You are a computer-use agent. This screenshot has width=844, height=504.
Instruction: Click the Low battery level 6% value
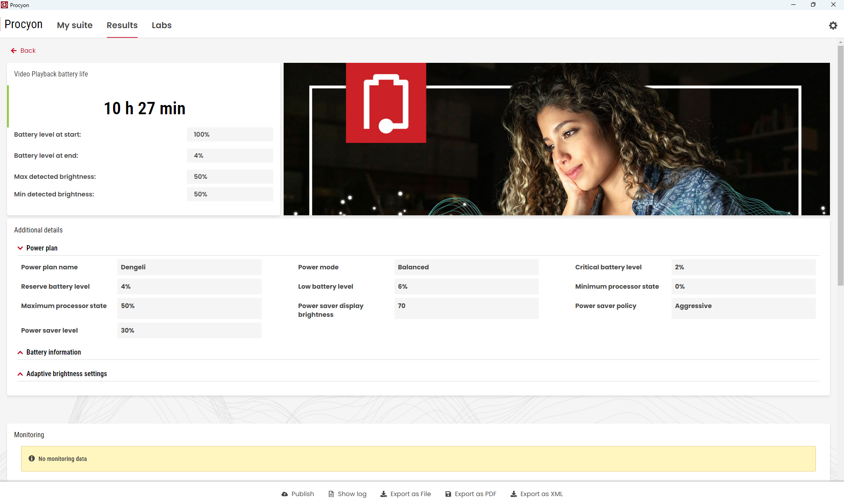pos(467,286)
